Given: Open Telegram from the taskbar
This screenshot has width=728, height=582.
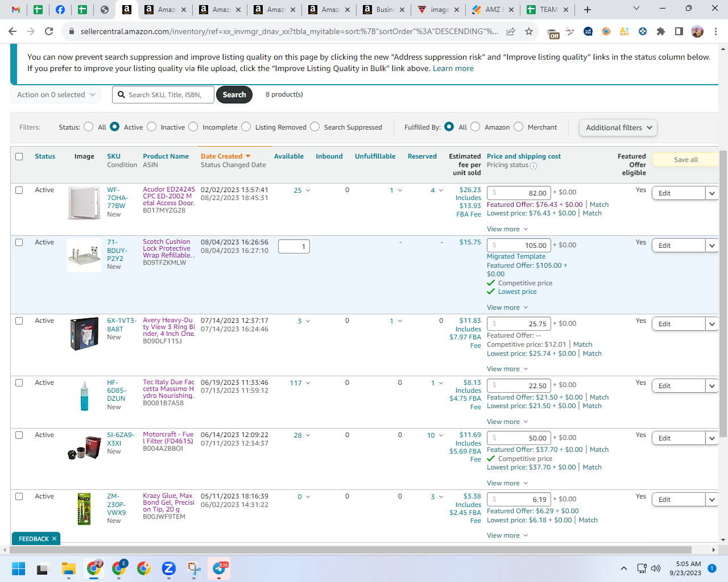Looking at the screenshot, I should pyautogui.click(x=220, y=568).
